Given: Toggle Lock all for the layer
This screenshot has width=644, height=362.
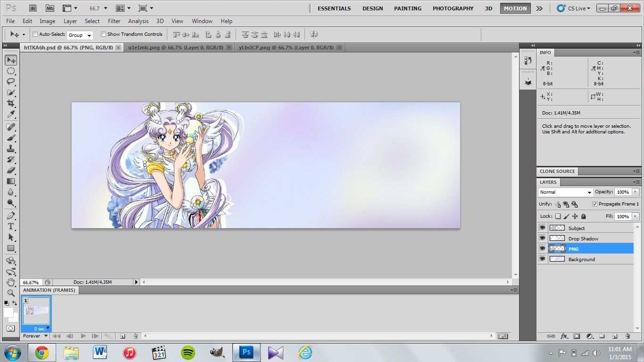Looking at the screenshot, I should pyautogui.click(x=584, y=216).
